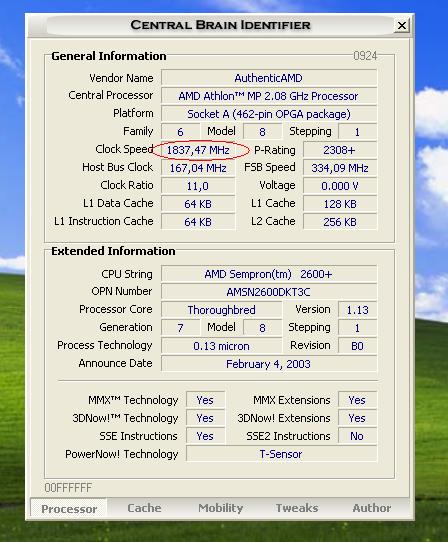Click the MMX Technology Yes value
448x542 pixels.
tap(205, 400)
